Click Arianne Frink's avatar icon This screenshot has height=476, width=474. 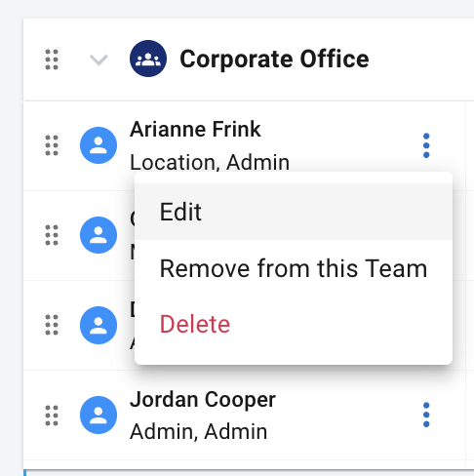coord(99,145)
